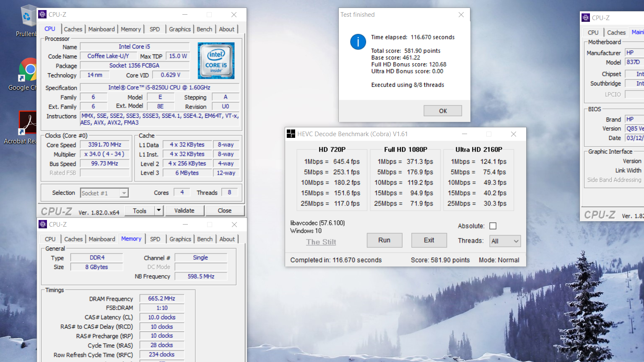This screenshot has height=362, width=644.
Task: Select CPU tab in the Memory CPU-Z window
Action: [50, 239]
